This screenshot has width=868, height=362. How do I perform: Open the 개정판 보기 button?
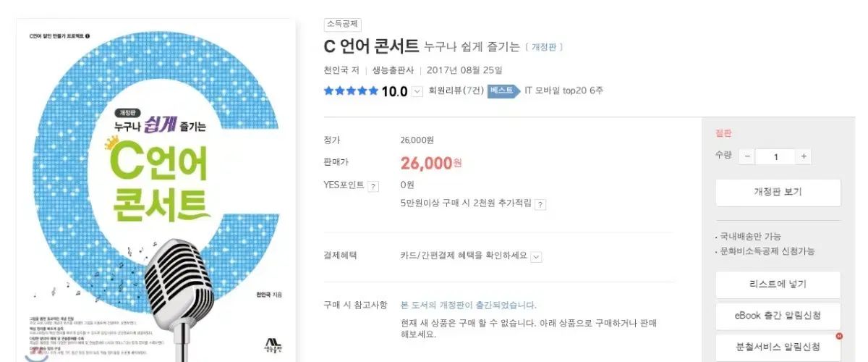[778, 192]
